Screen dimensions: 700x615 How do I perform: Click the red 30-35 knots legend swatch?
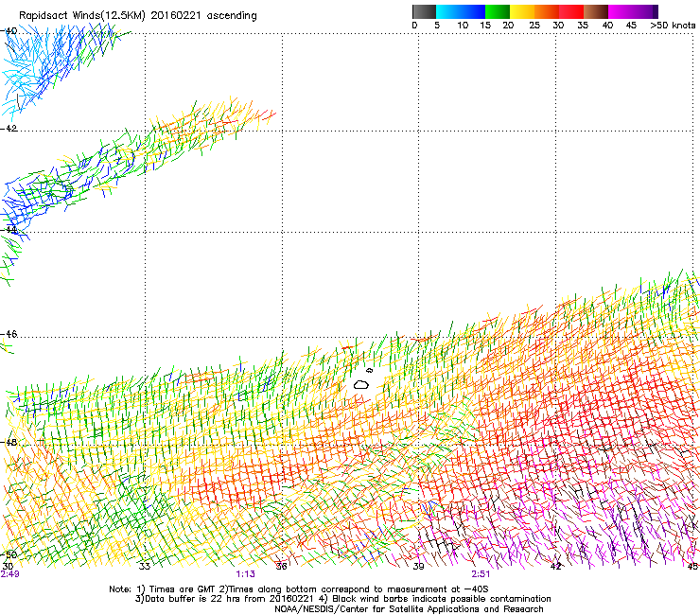point(571,11)
